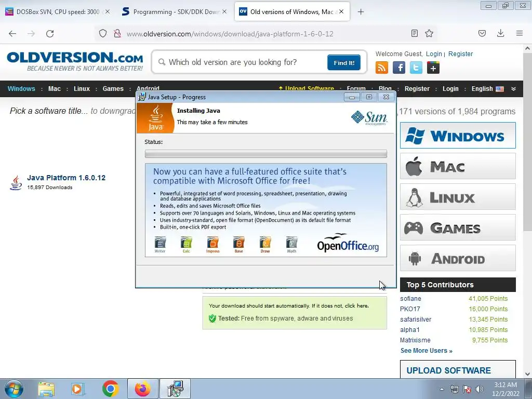Open the tracking protection shield icon

[103, 33]
